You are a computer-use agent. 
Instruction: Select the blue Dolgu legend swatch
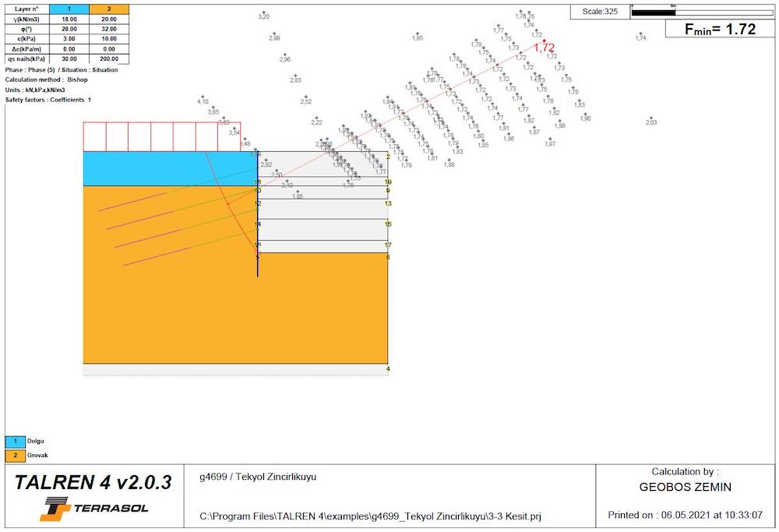point(15,441)
